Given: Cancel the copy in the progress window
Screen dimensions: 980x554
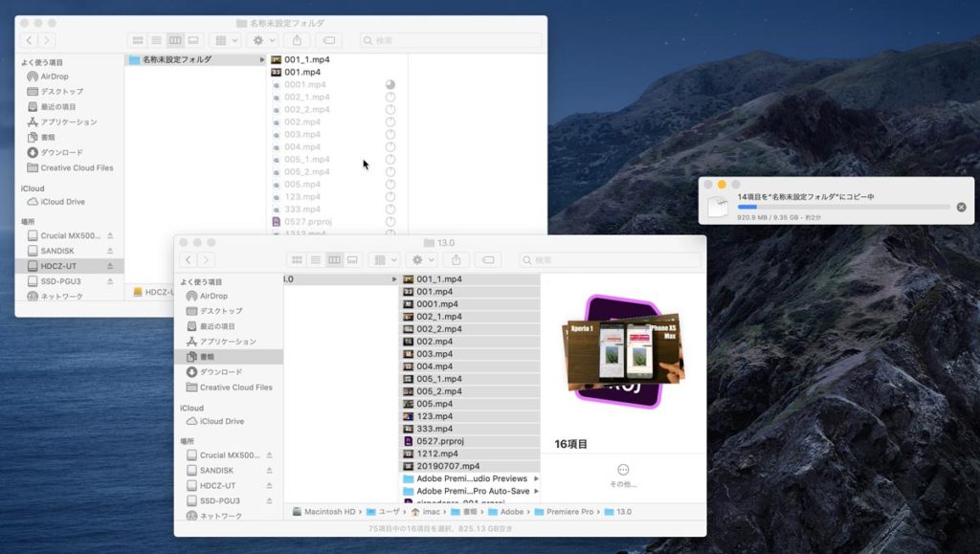Looking at the screenshot, I should pos(961,208).
